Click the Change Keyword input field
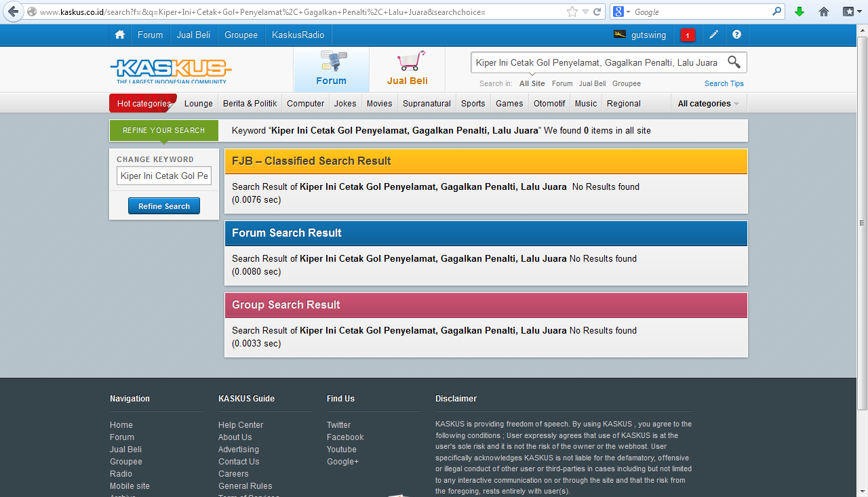Viewport: 868px width, 497px height. [x=164, y=176]
